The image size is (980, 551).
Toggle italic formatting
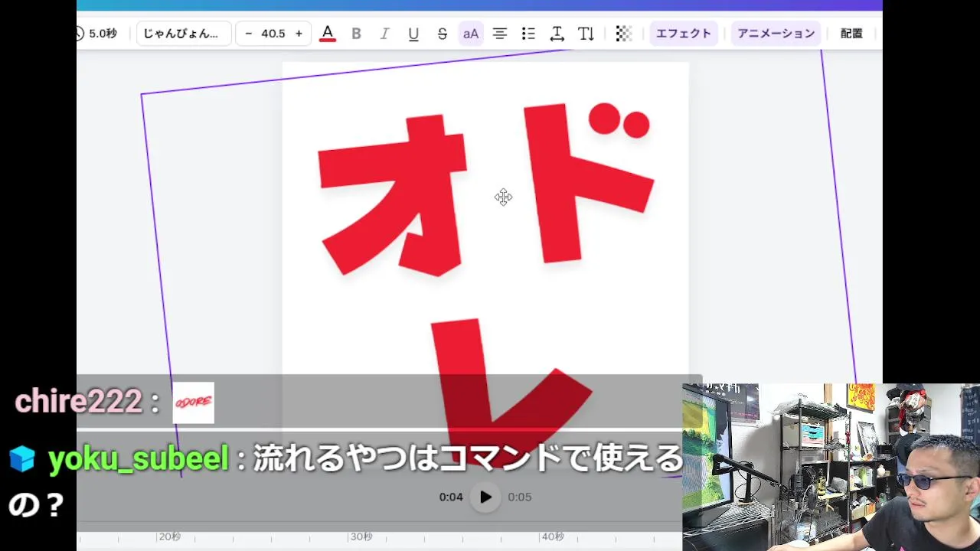click(x=384, y=34)
